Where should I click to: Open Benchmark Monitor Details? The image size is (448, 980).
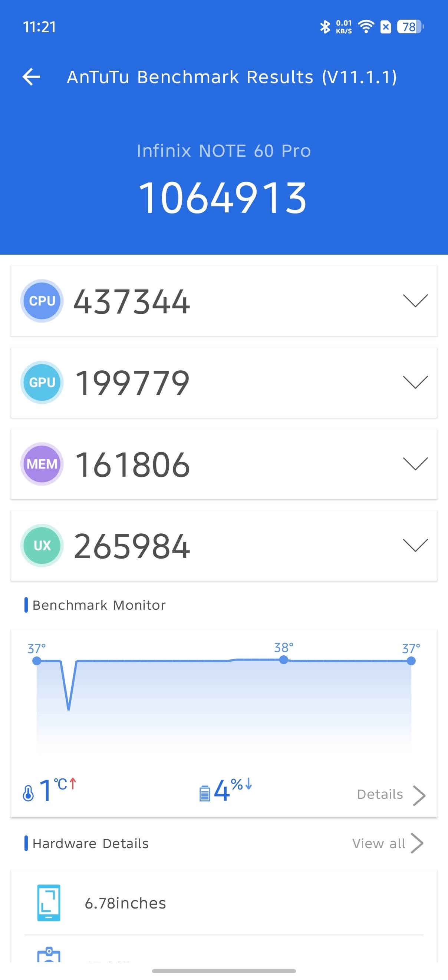pos(391,794)
